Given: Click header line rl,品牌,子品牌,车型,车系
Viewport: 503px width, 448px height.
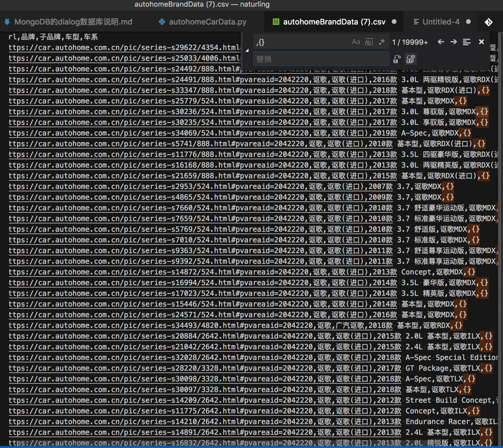Looking at the screenshot, I should coord(54,37).
